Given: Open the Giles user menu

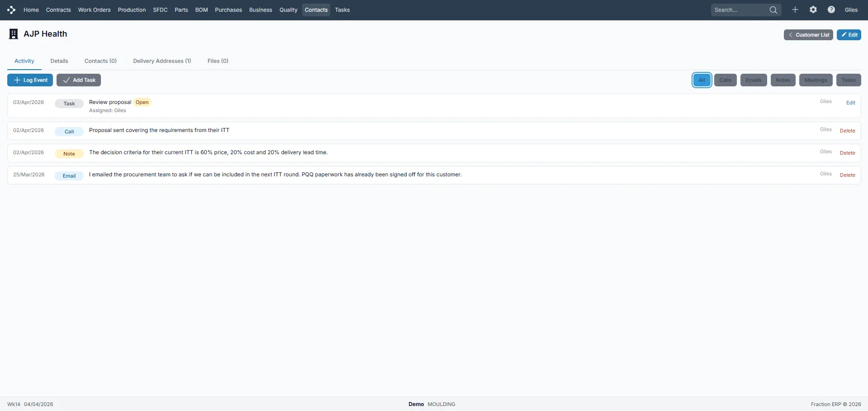Looking at the screenshot, I should pyautogui.click(x=851, y=10).
